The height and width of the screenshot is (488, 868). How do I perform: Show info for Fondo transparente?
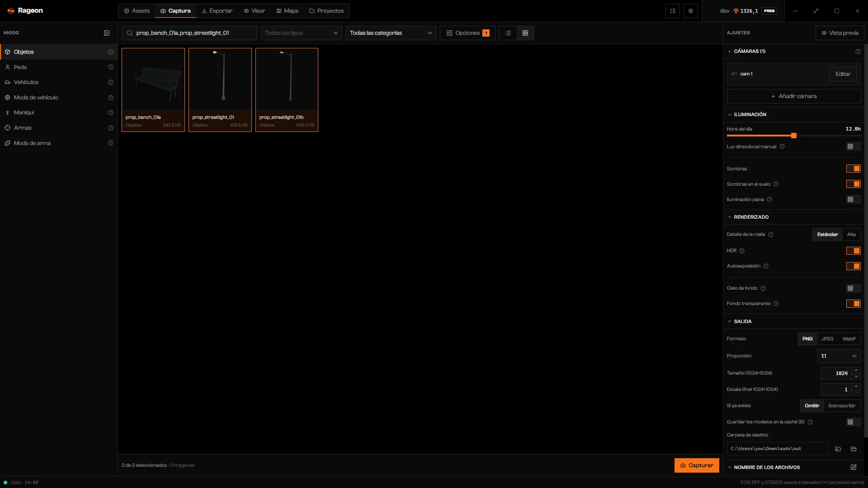pos(776,304)
